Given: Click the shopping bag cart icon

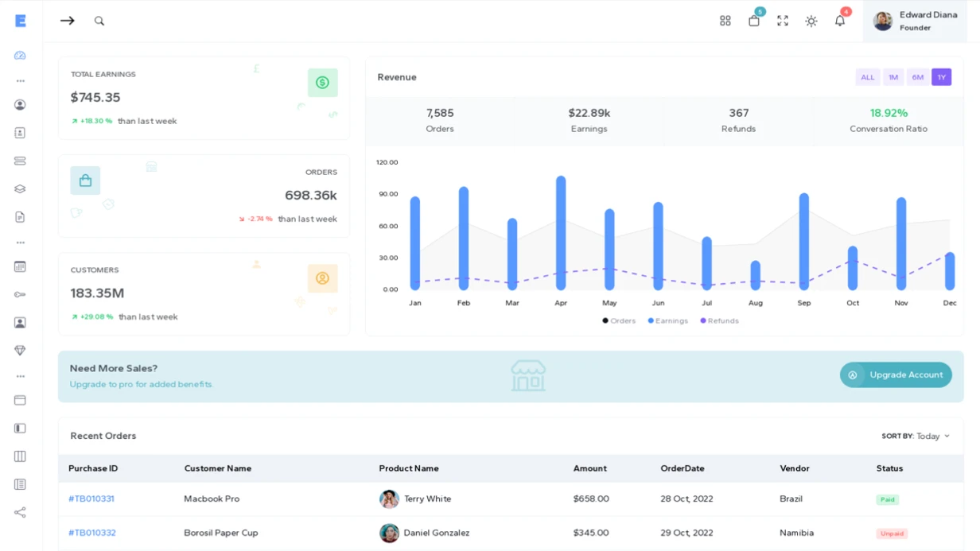Looking at the screenshot, I should 753,21.
